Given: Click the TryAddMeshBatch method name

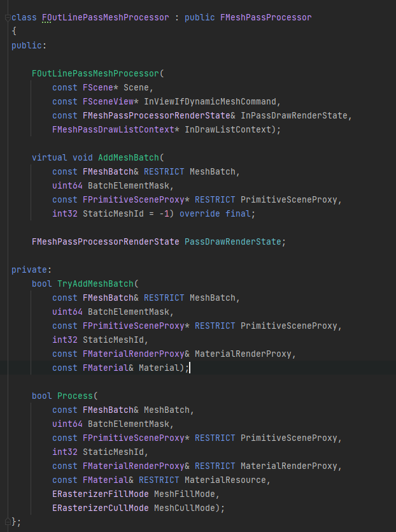Looking at the screenshot, I should (x=95, y=284).
